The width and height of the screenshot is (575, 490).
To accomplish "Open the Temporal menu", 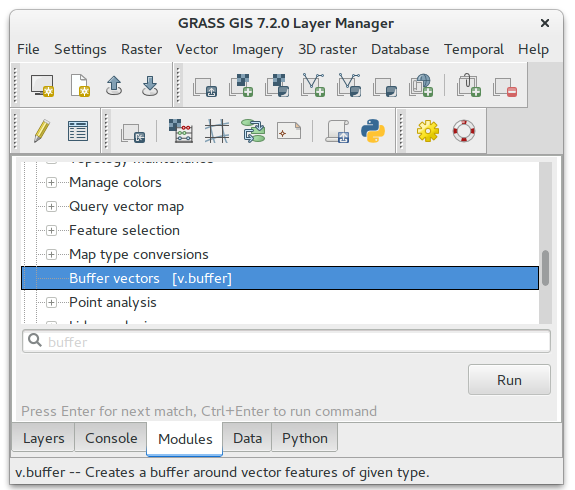I will (x=474, y=49).
